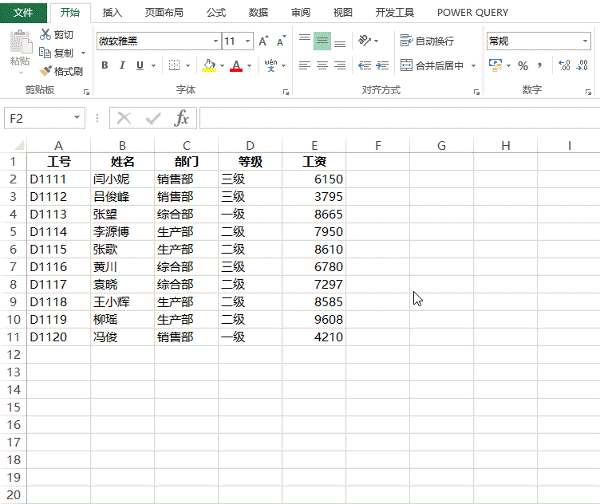Apply red font color swatch
Screen dimensions: 600x504
click(236, 65)
